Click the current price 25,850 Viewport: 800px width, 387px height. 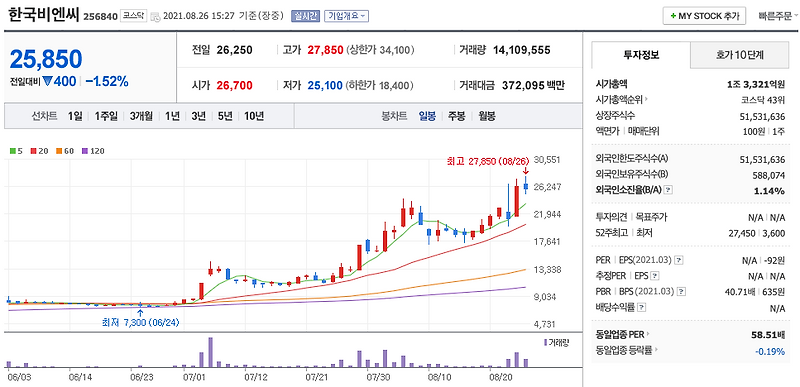coord(45,60)
